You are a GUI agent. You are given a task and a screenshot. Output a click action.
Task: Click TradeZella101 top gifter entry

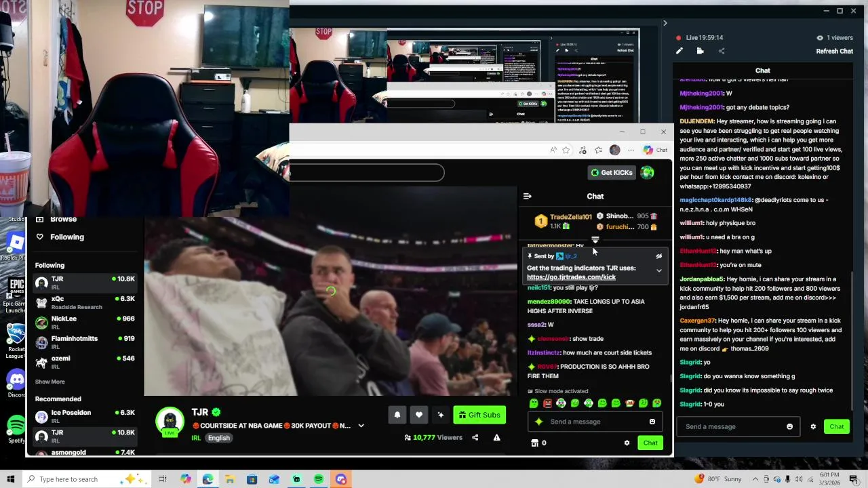pyautogui.click(x=563, y=221)
